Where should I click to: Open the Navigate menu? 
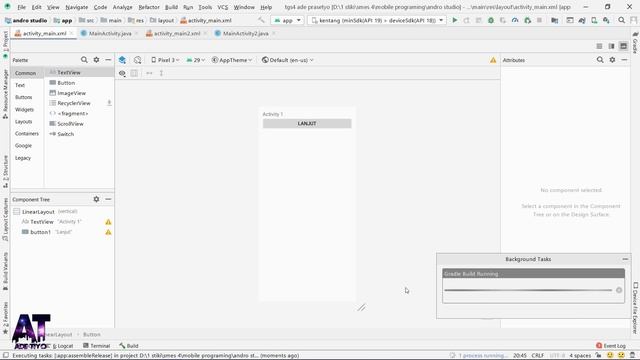click(76, 7)
